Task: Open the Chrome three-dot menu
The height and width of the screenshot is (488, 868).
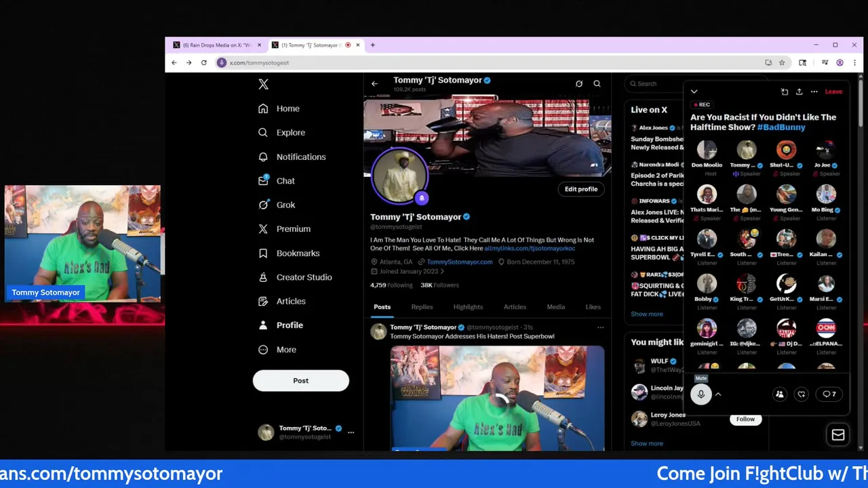Action: 854,62
